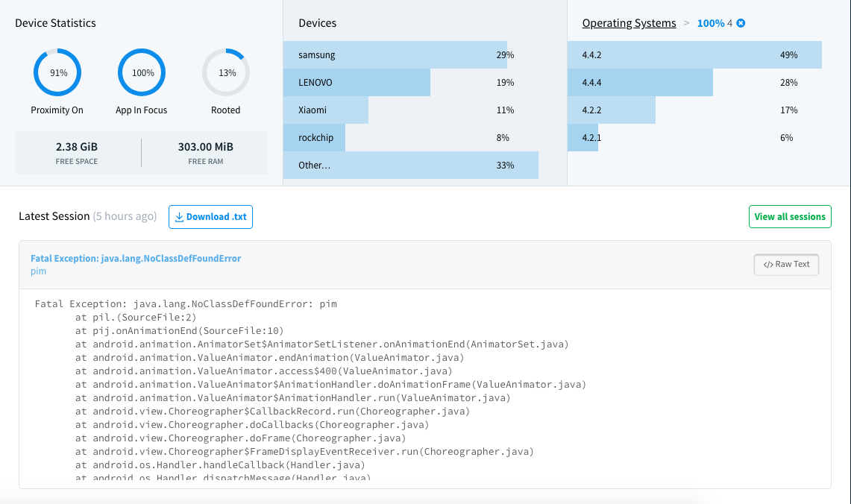Viewport: 851px width, 504px height.
Task: Click the Rooted 13% ring chart
Action: pyautogui.click(x=226, y=73)
